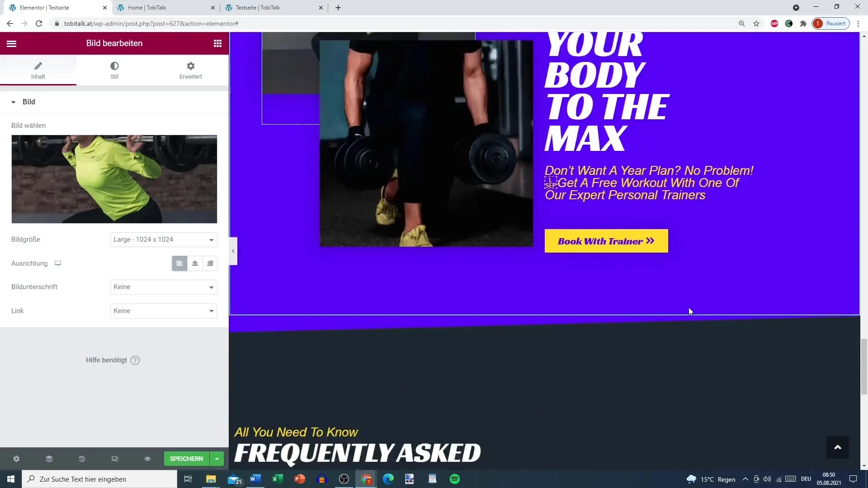
Task: Click the Inhalt tab in panel
Action: point(38,70)
